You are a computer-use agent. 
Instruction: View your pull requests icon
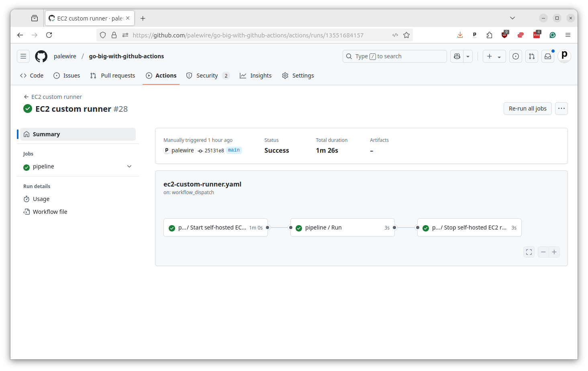pyautogui.click(x=531, y=56)
